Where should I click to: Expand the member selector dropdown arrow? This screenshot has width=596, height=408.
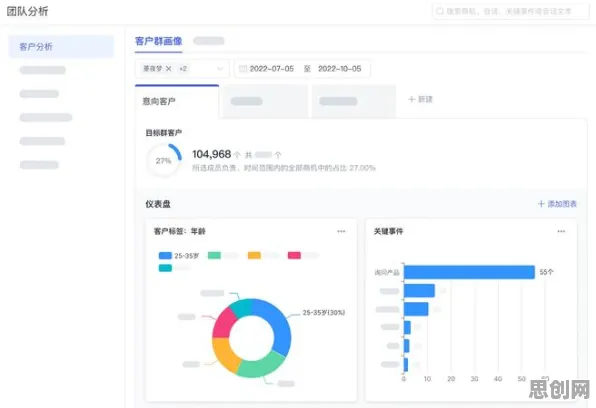point(220,69)
